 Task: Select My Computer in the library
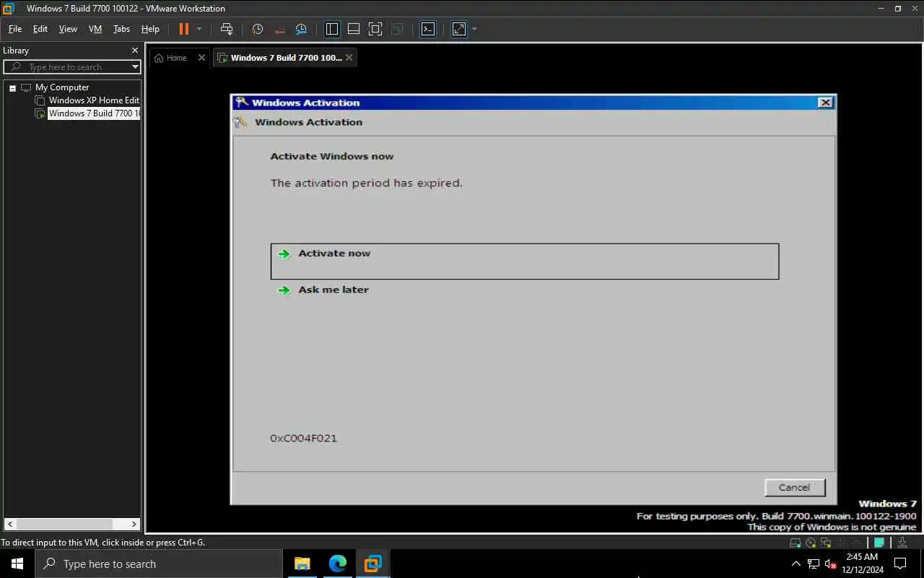(62, 87)
